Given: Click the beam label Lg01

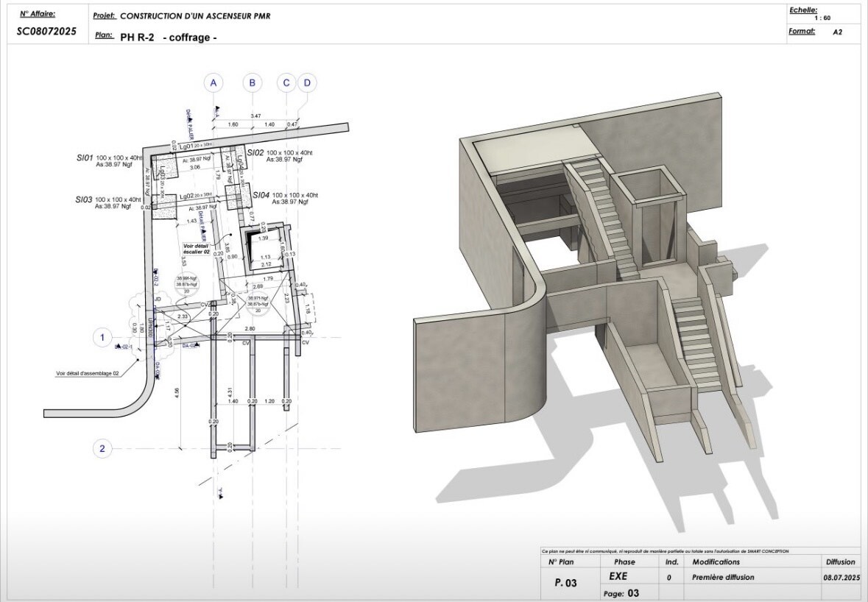Looking at the screenshot, I should point(186,146).
